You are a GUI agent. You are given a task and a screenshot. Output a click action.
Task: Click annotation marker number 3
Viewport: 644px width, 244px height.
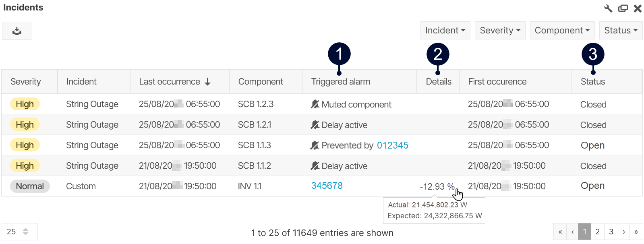[593, 54]
